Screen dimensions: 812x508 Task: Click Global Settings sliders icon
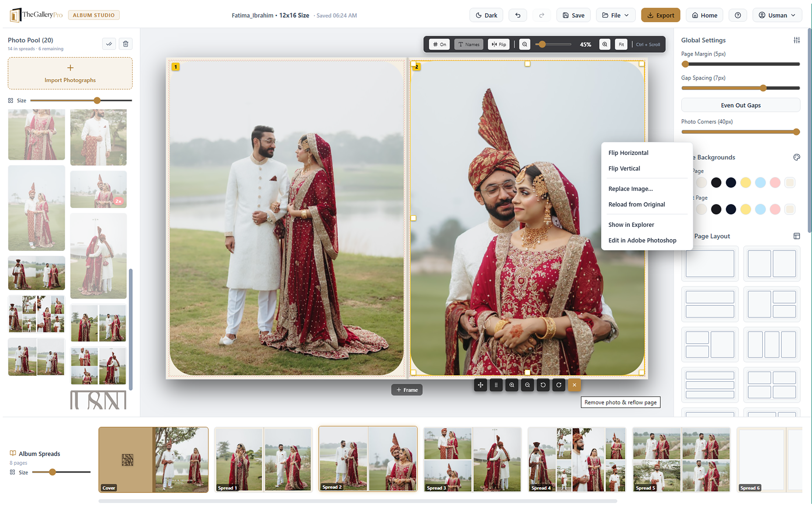point(796,40)
